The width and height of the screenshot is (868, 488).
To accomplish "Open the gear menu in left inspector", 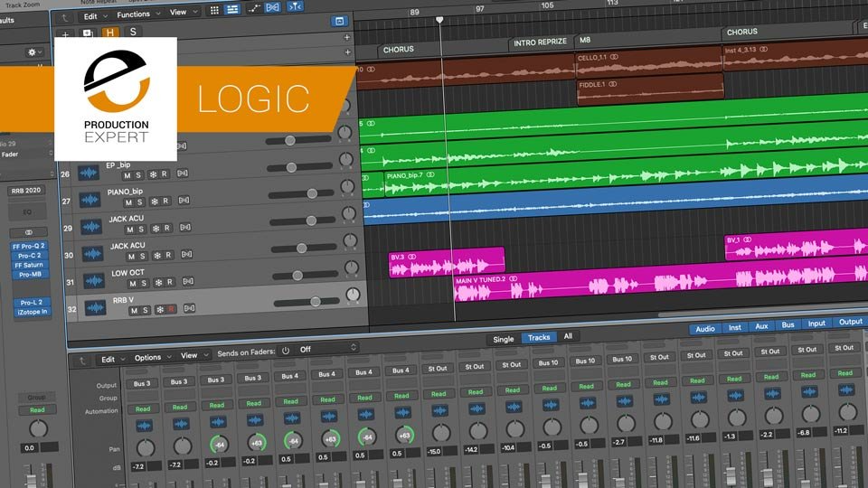I will [x=33, y=52].
